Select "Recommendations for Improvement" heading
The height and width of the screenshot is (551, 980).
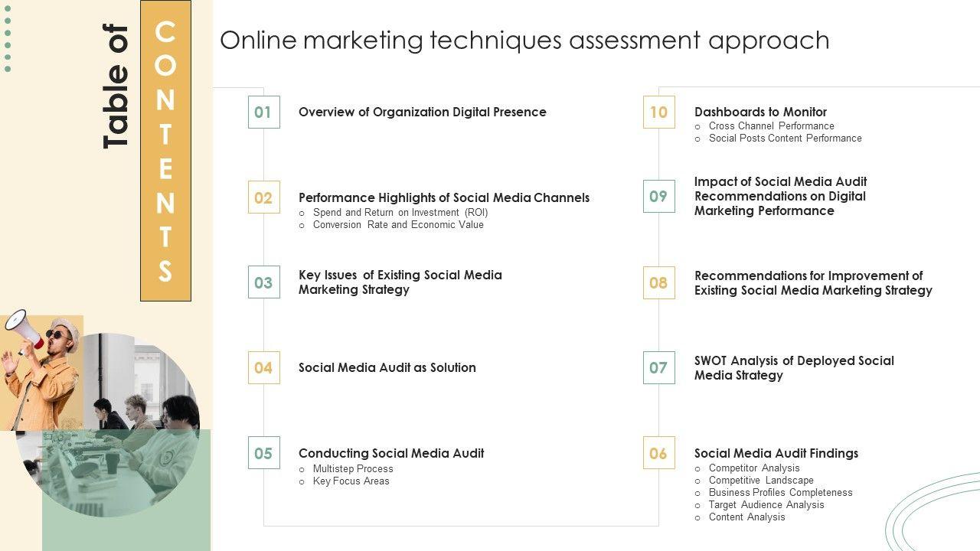coord(813,282)
